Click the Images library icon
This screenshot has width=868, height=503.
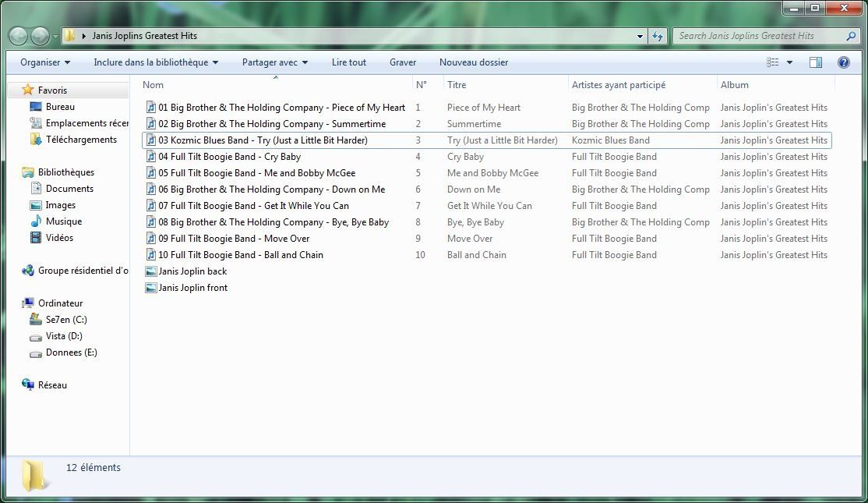[x=36, y=205]
